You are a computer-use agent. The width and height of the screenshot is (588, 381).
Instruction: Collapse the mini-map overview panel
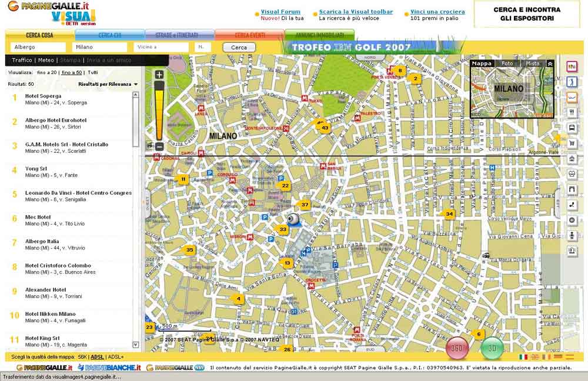click(550, 63)
